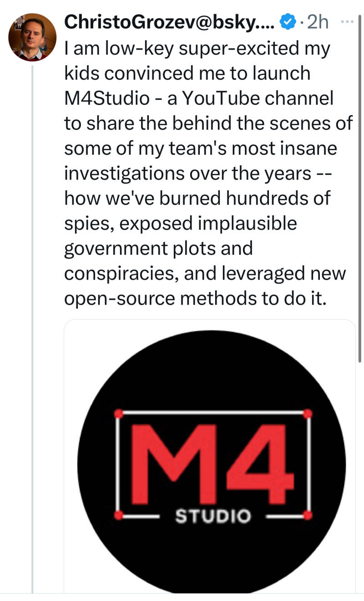Click the bottom-right red corner dot of logo
The width and height of the screenshot is (364, 601).
(x=308, y=515)
